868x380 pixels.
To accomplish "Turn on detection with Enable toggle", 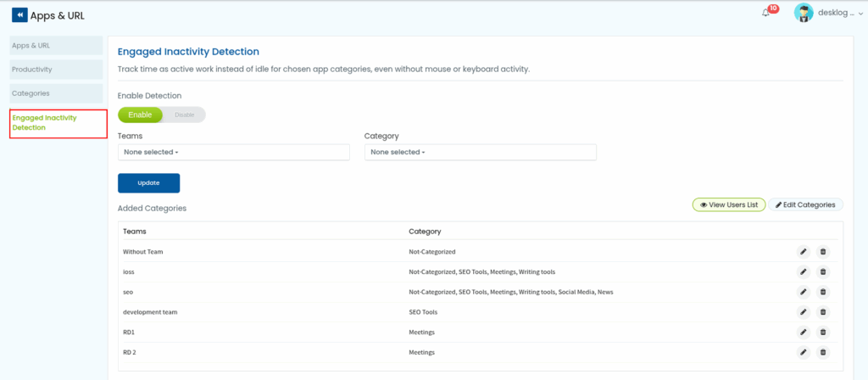I will pyautogui.click(x=140, y=115).
